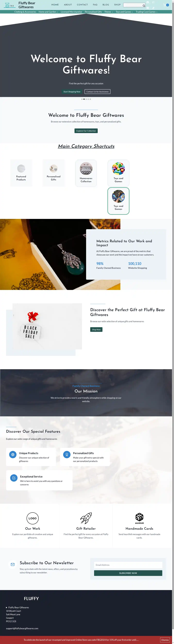The width and height of the screenshot is (174, 644).
Task: Open the Instagram social icon
Action: click(x=148, y=8)
